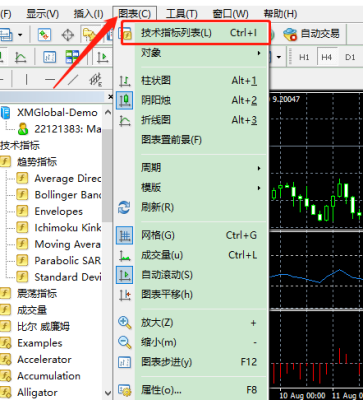This screenshot has height=400, width=363.
Task: Select the H4 timeframe button
Action: coord(327,57)
